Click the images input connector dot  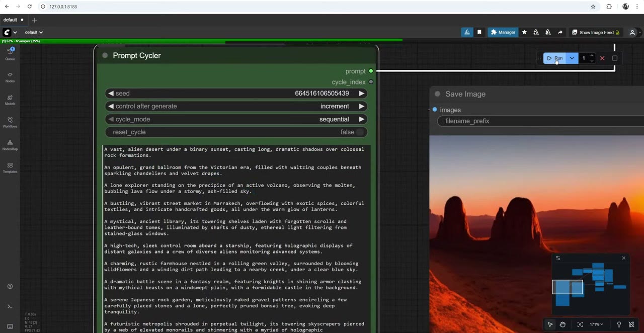(435, 110)
